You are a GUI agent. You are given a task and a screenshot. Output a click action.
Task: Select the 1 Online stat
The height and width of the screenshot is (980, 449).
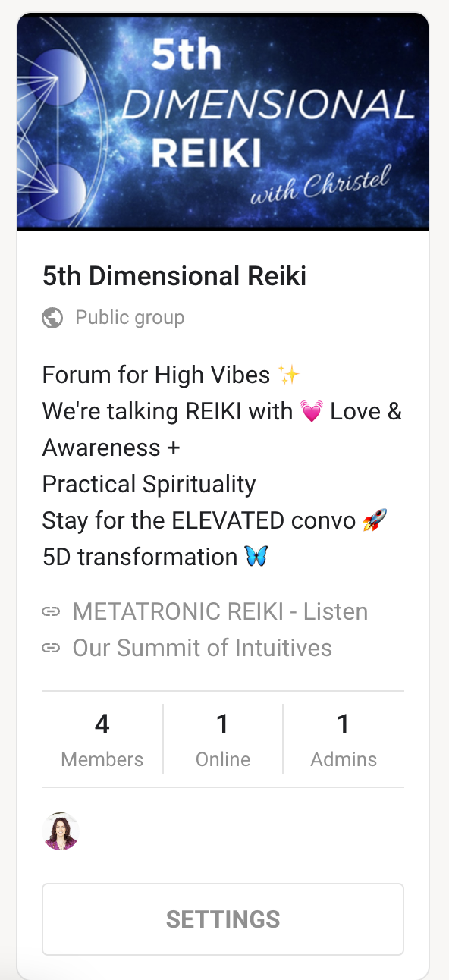222,739
